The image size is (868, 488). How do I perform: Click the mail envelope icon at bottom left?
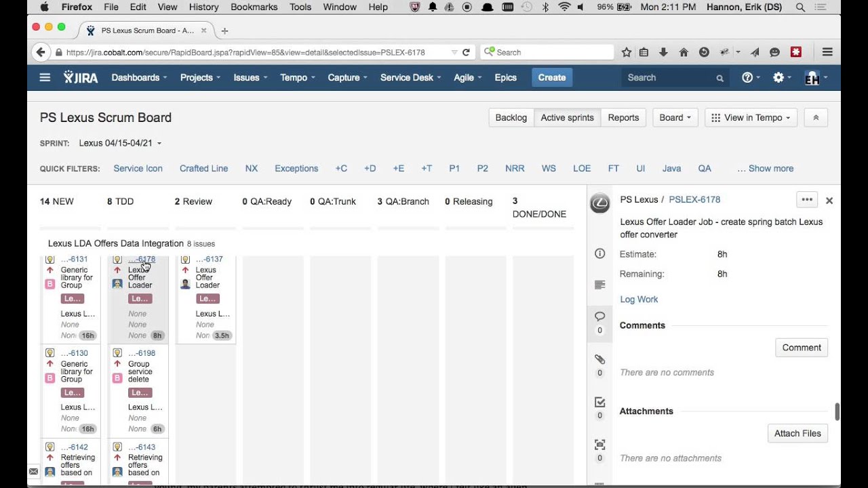coord(33,472)
